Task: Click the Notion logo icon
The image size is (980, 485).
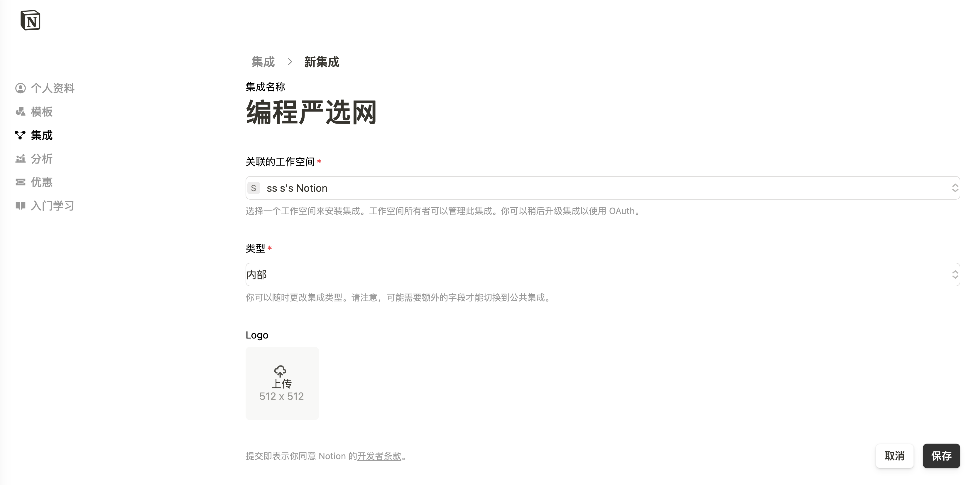Action: click(31, 20)
